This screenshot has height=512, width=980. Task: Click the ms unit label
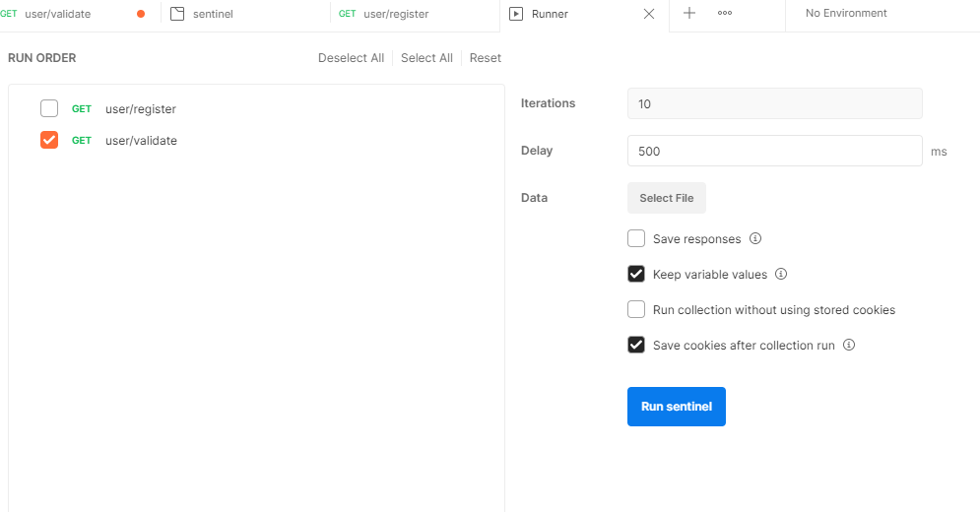pos(939,152)
